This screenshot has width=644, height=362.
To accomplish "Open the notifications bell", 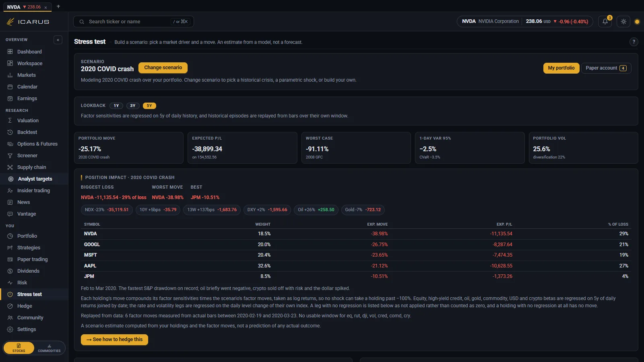I will [x=605, y=22].
